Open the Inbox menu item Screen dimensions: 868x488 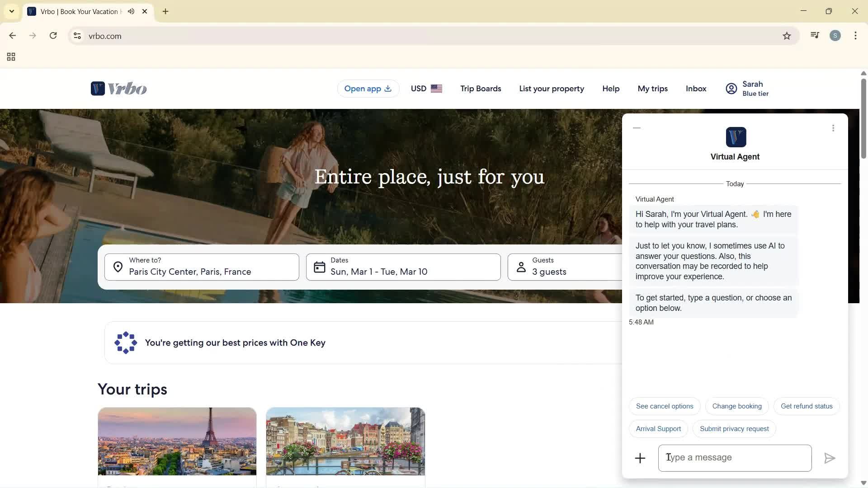tap(695, 89)
